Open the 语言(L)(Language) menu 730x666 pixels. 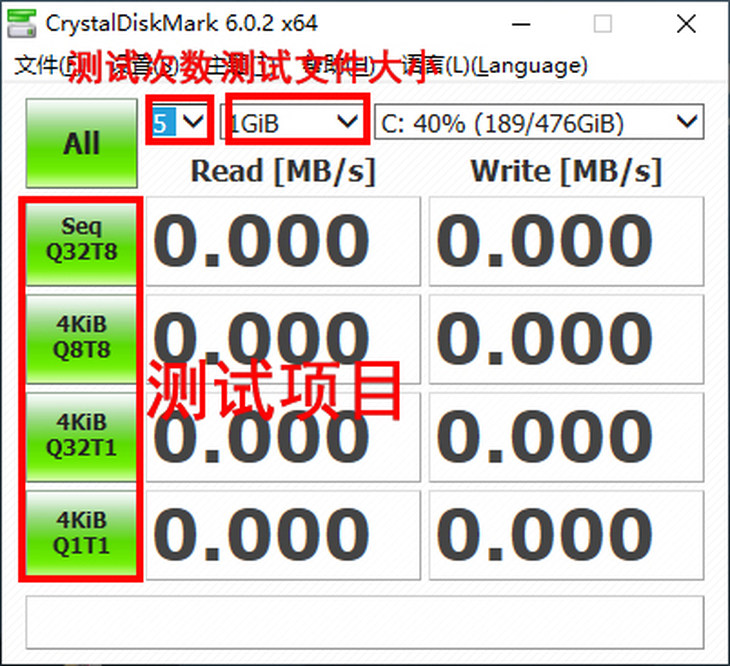click(x=494, y=66)
